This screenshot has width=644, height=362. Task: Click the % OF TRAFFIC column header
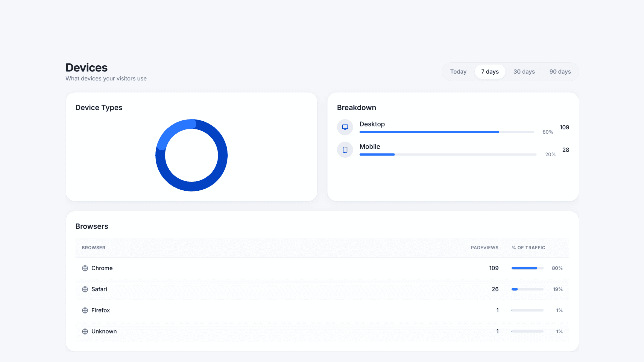pyautogui.click(x=528, y=247)
